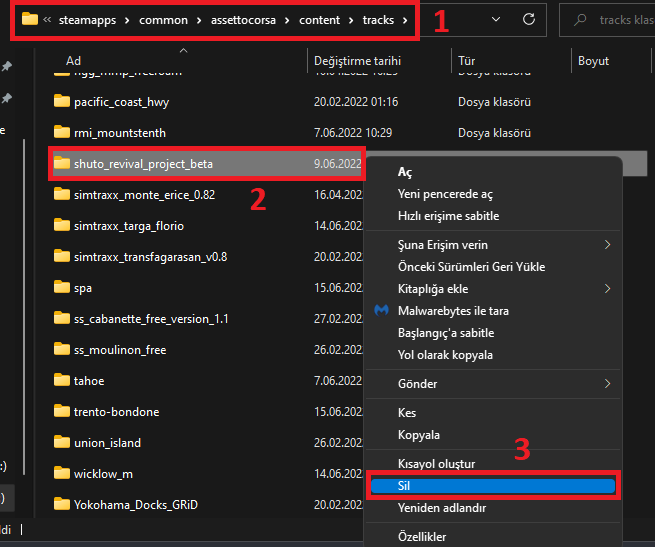The image size is (655, 547).
Task: Click the Malwarebytes scan icon
Action: tap(382, 311)
